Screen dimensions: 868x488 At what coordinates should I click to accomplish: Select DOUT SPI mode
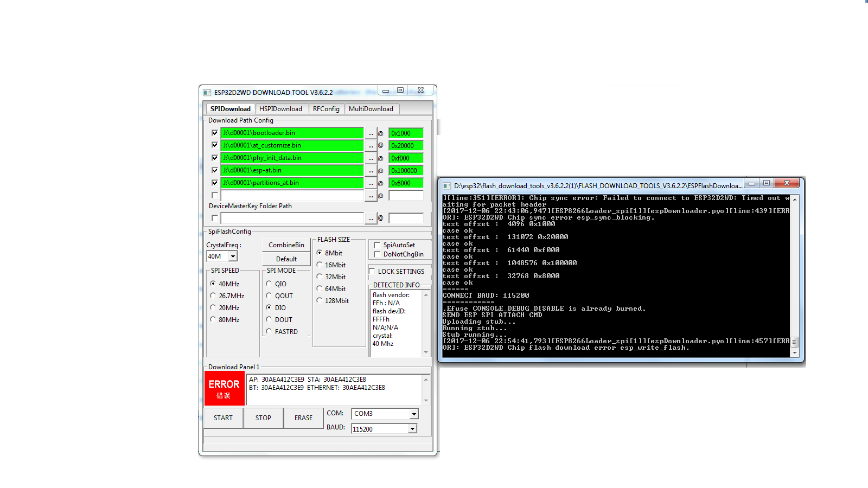269,319
